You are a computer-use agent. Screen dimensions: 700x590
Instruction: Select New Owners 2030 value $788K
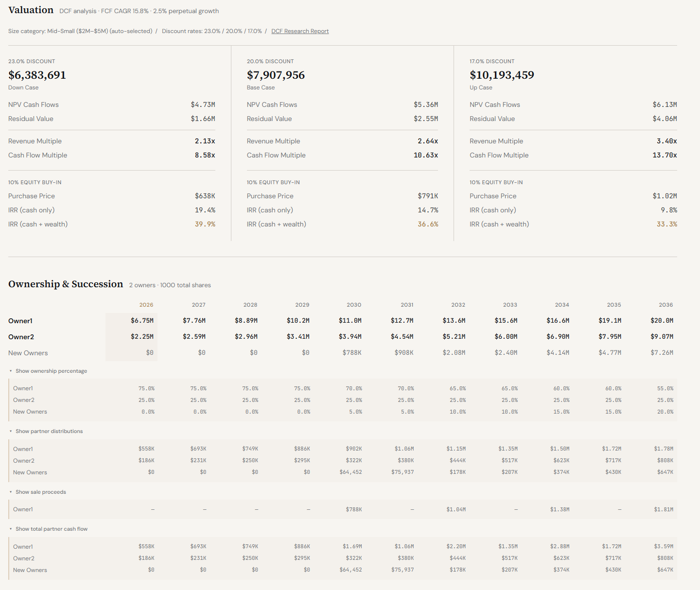pyautogui.click(x=352, y=352)
